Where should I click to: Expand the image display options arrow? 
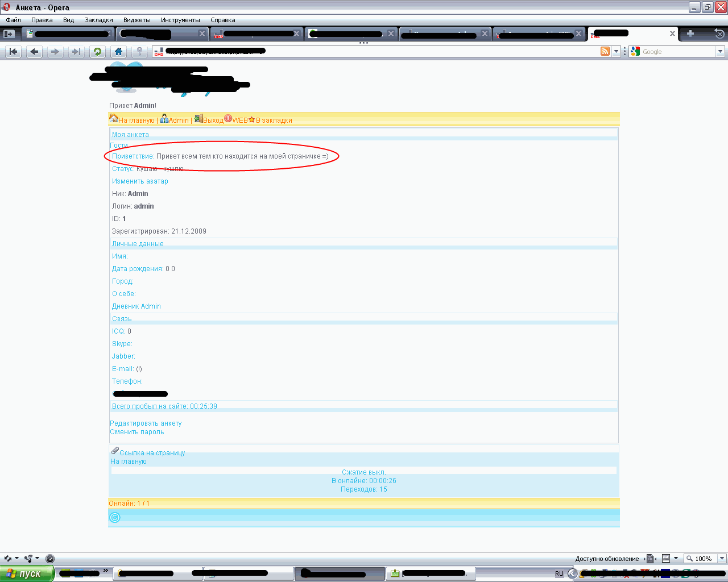point(676,559)
